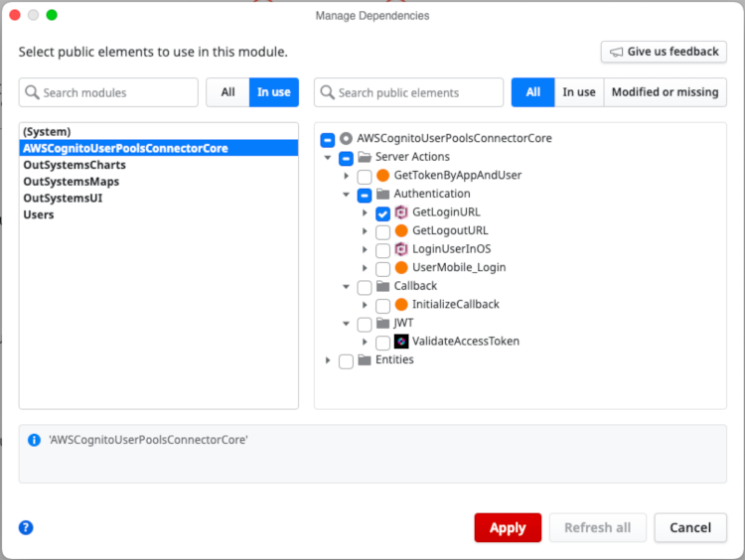Select the OutSystemsMaps module
The width and height of the screenshot is (745, 560).
[x=159, y=182]
